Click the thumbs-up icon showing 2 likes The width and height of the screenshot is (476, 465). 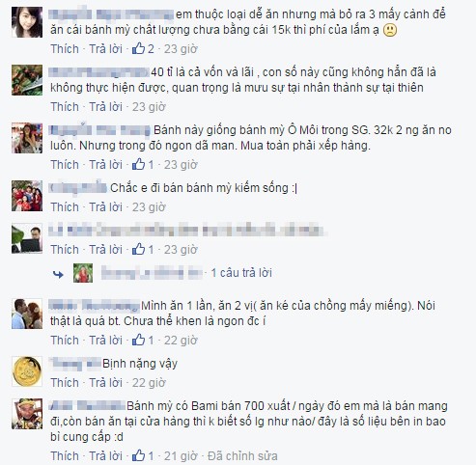139,49
